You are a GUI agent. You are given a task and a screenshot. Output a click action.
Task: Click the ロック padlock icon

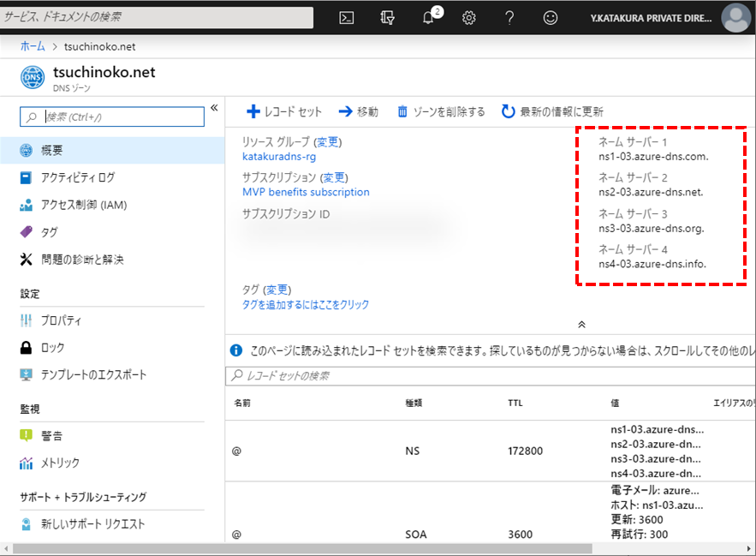click(x=26, y=348)
